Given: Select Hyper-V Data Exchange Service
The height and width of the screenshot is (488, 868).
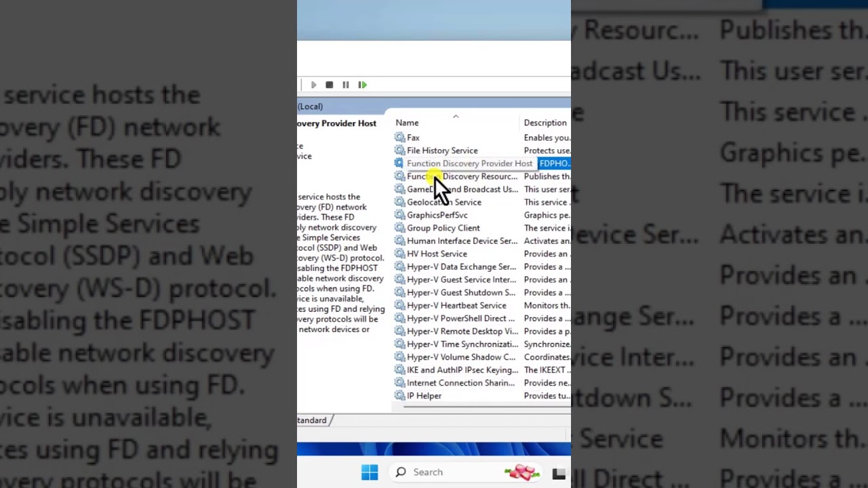Looking at the screenshot, I should (461, 266).
